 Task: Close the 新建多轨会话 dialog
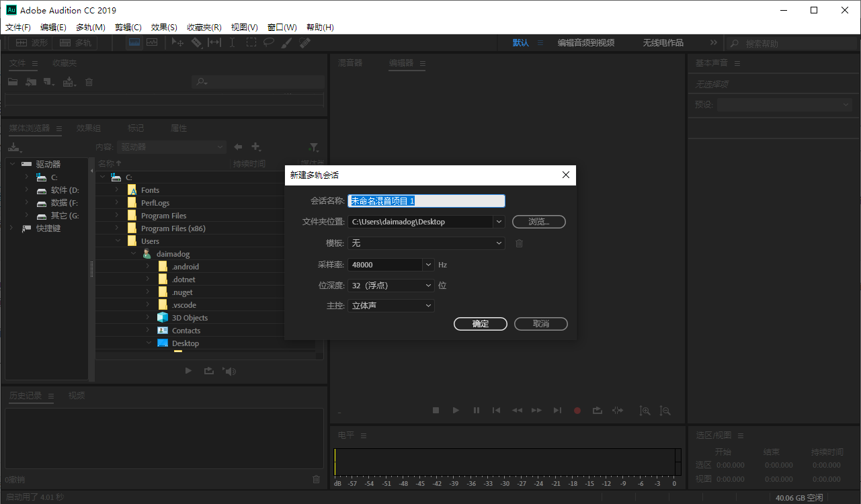(x=565, y=175)
